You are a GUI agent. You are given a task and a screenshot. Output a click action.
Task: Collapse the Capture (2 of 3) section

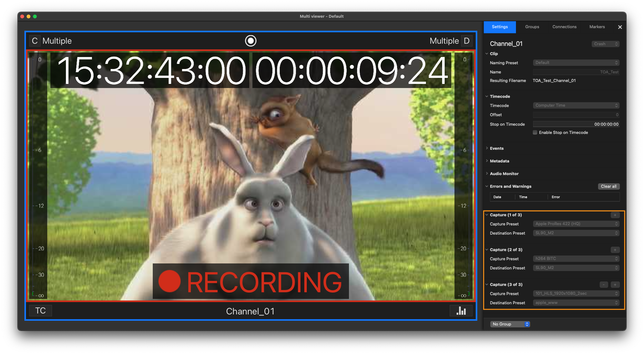pyautogui.click(x=487, y=250)
